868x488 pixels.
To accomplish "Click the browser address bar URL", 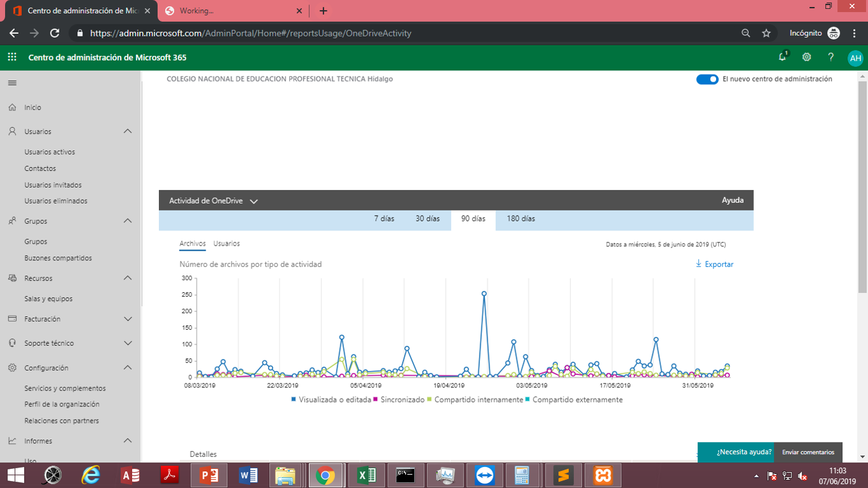I will click(251, 33).
